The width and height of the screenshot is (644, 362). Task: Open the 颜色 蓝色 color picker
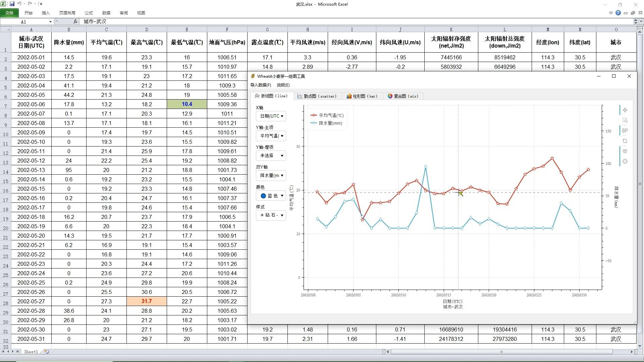click(x=271, y=196)
